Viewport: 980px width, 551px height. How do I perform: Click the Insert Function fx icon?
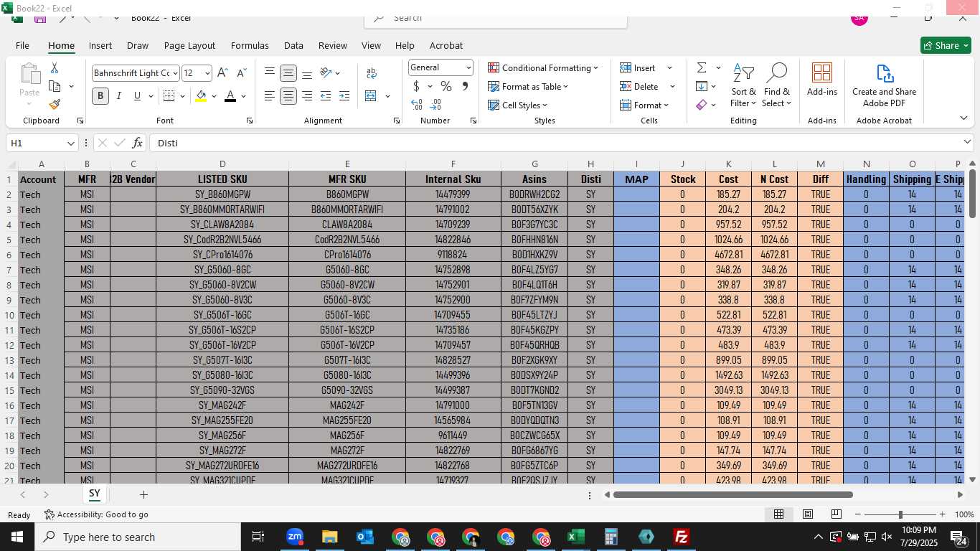click(137, 143)
